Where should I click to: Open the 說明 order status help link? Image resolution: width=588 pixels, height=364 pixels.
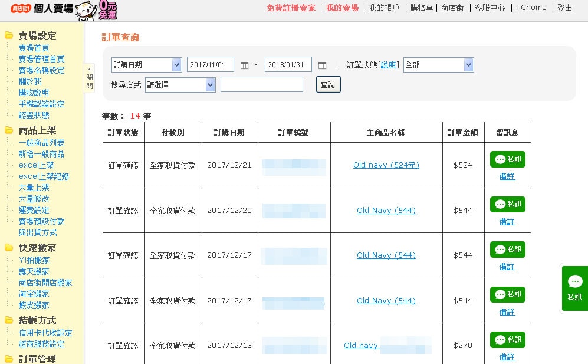(388, 65)
